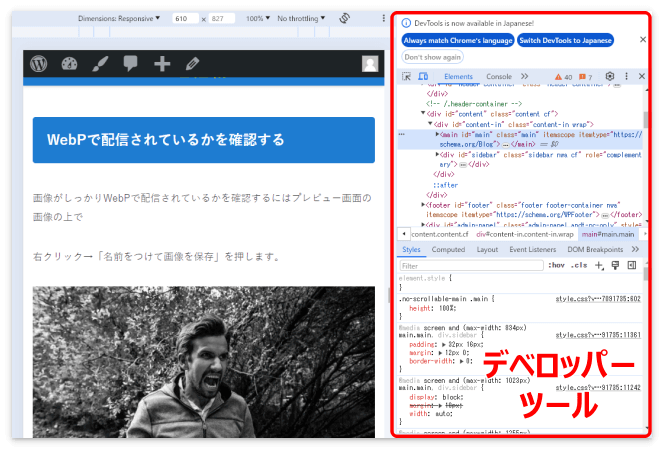Click the viewport height field 827
664x451 pixels.
pos(222,18)
